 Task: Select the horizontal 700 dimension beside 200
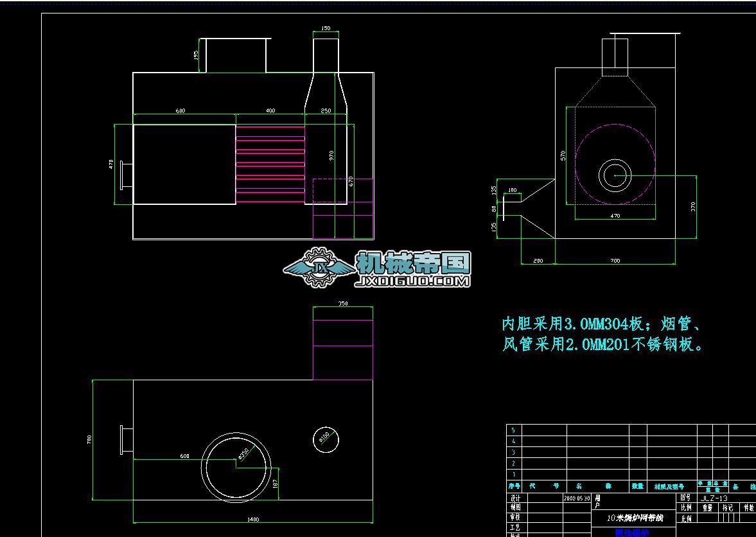pyautogui.click(x=615, y=261)
